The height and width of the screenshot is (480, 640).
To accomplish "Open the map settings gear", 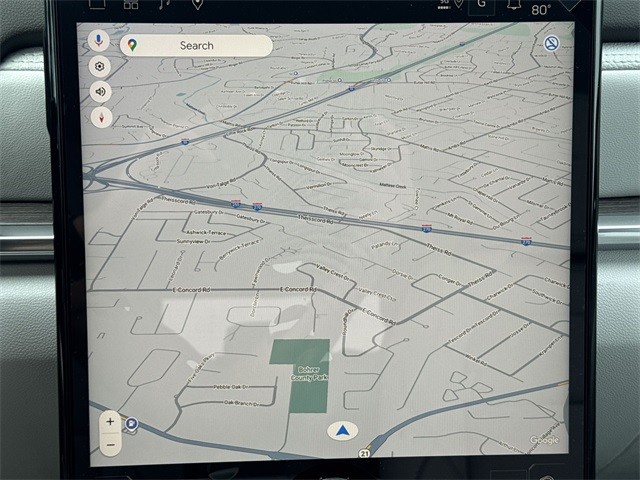I will click(99, 66).
